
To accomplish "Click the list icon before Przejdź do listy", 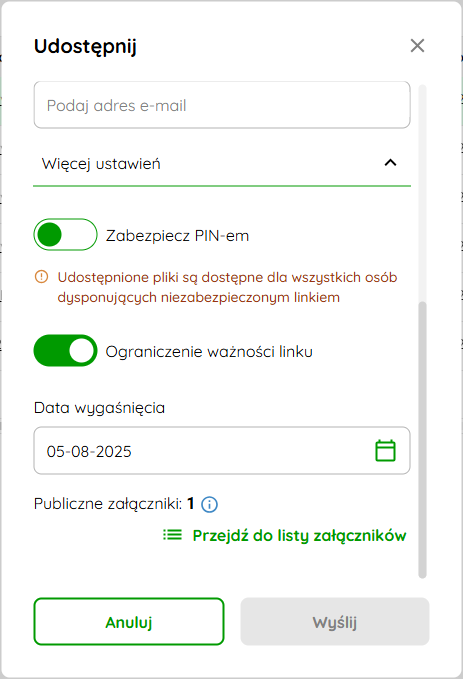I will click(172, 535).
